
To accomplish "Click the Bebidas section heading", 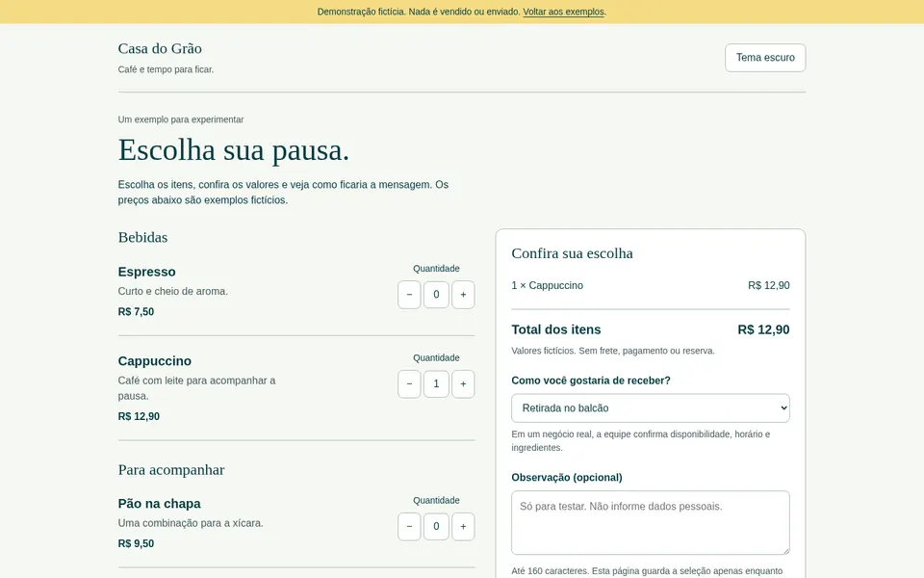I will (x=142, y=237).
